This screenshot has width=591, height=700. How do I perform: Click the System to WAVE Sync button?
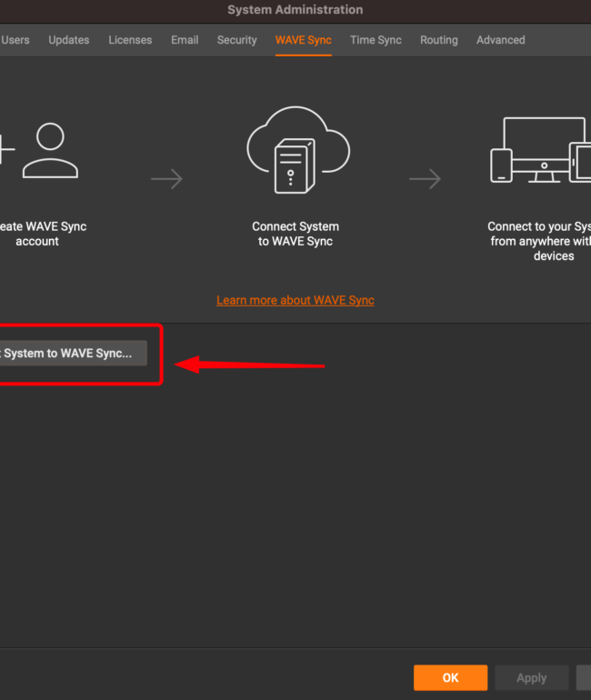pyautogui.click(x=73, y=353)
